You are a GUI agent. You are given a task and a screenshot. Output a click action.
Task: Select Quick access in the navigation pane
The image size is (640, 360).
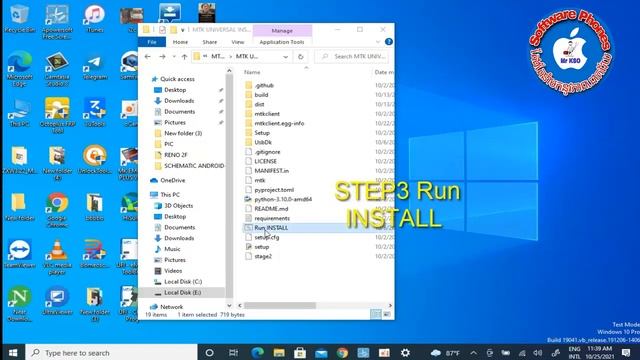pyautogui.click(x=177, y=79)
